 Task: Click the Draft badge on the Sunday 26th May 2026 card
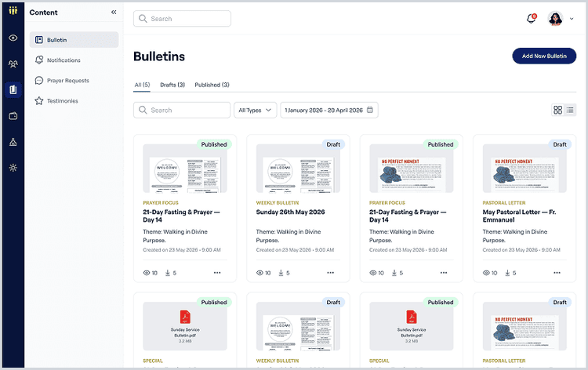pos(333,144)
